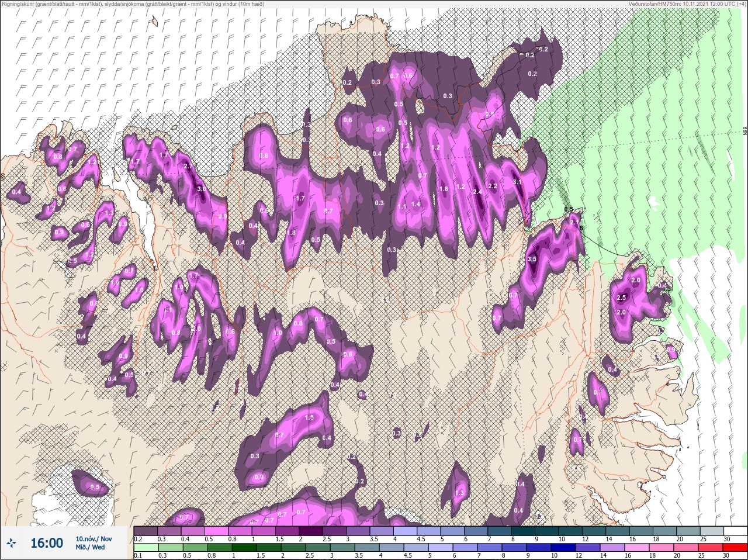The height and width of the screenshot is (560, 748).
Task: Pick the white 30 swatch ending the upper legend
Action: click(735, 531)
